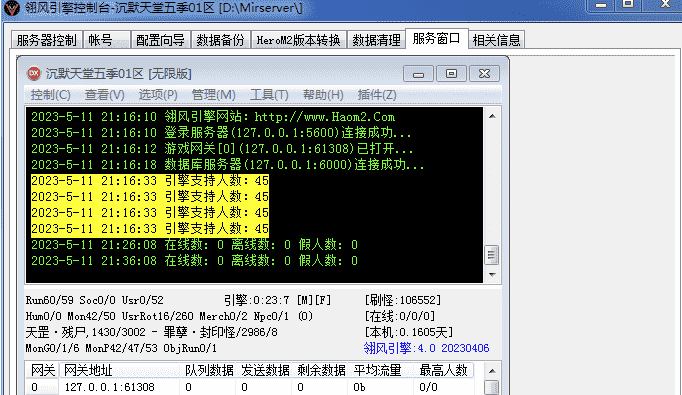The width and height of the screenshot is (682, 395).
Task: Click the [本机:0.1605天] status text
Action: tap(409, 332)
